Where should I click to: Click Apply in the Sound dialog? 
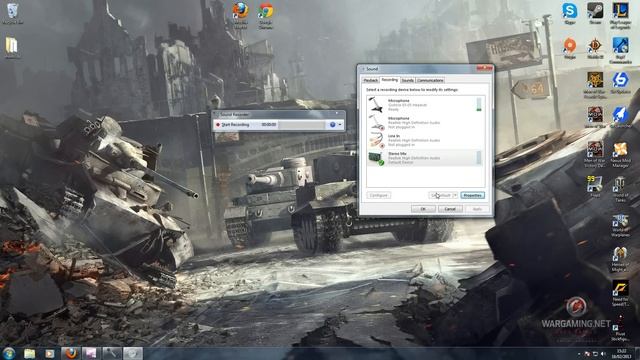[x=477, y=209]
